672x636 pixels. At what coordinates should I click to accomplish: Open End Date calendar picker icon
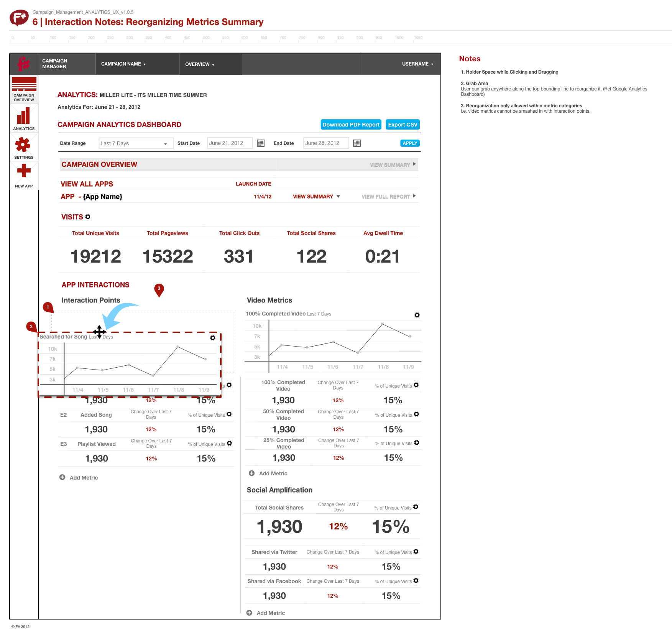(x=357, y=143)
